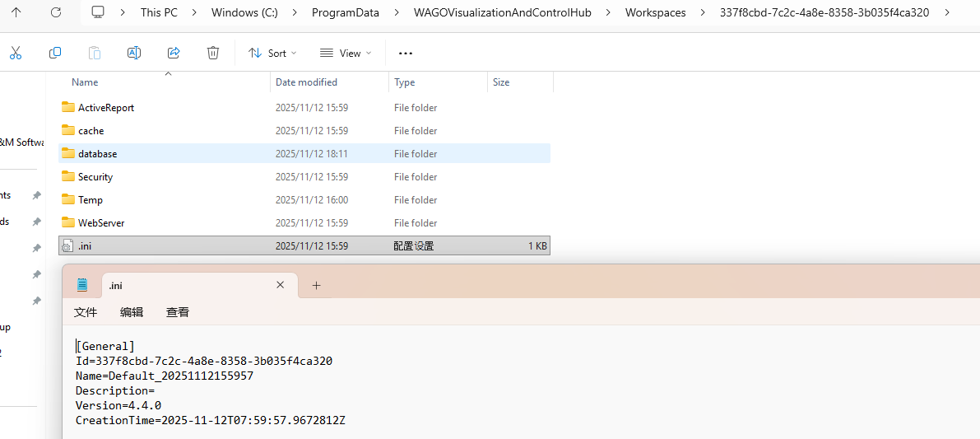This screenshot has height=439, width=980.
Task: Open the 查看 menu in Notepad
Action: [178, 312]
